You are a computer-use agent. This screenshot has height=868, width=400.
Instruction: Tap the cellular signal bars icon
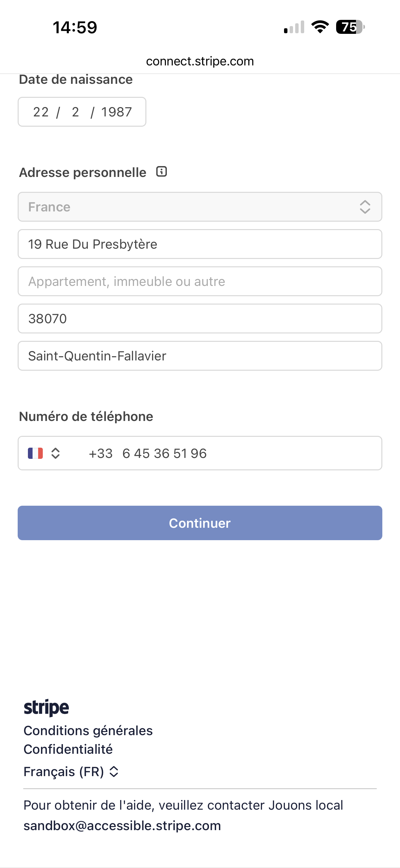pos(294,27)
